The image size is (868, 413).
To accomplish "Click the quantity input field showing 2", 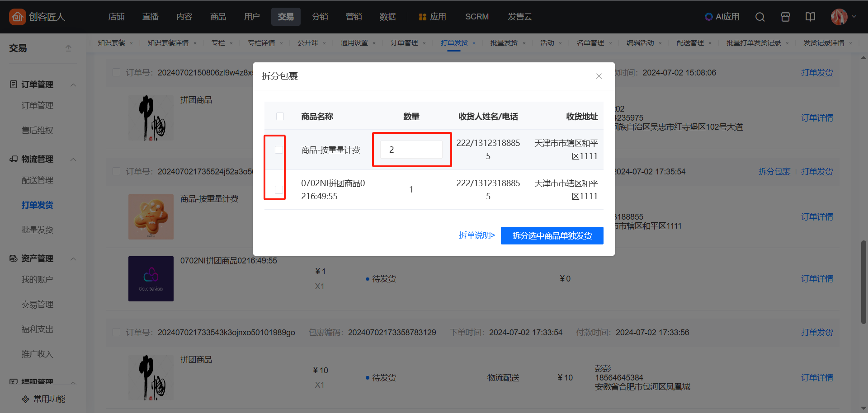I will click(x=411, y=150).
